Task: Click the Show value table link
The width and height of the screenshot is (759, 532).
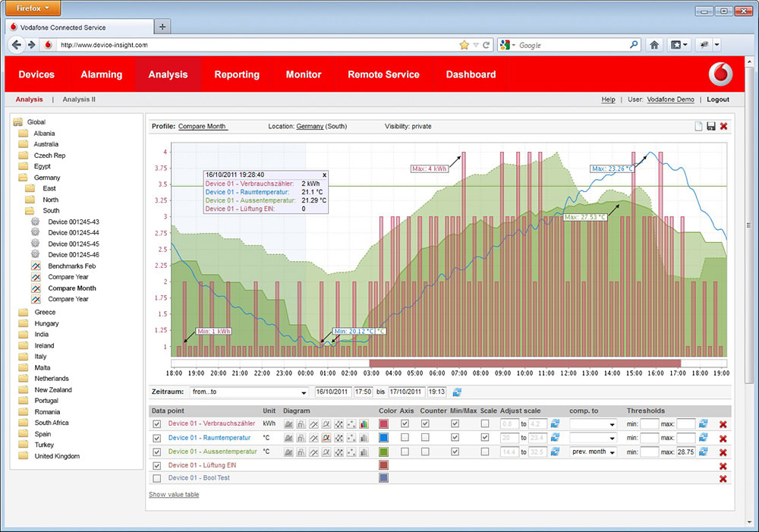Action: coord(174,494)
